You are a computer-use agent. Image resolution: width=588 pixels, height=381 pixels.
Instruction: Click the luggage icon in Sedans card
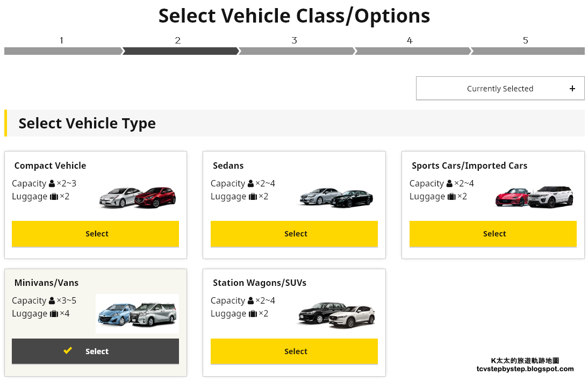coord(253,197)
